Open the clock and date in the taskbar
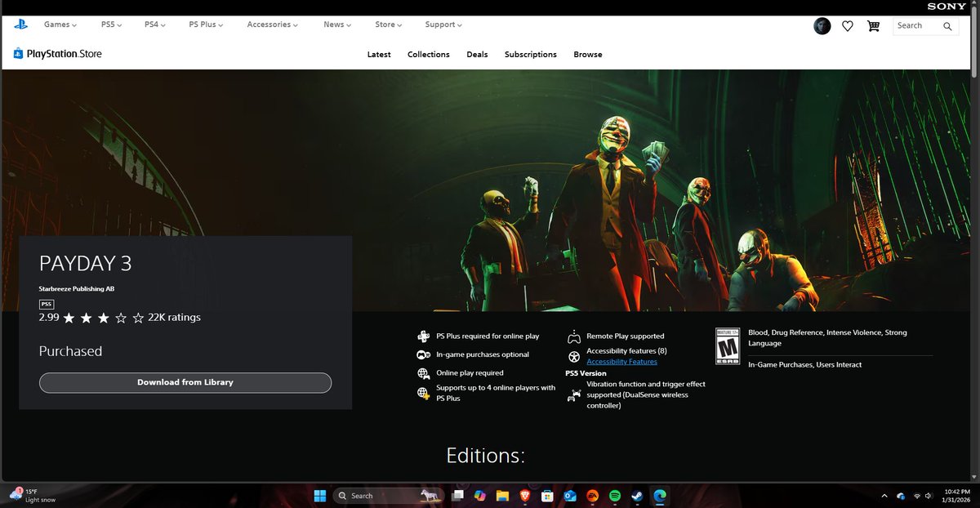 pos(957,496)
